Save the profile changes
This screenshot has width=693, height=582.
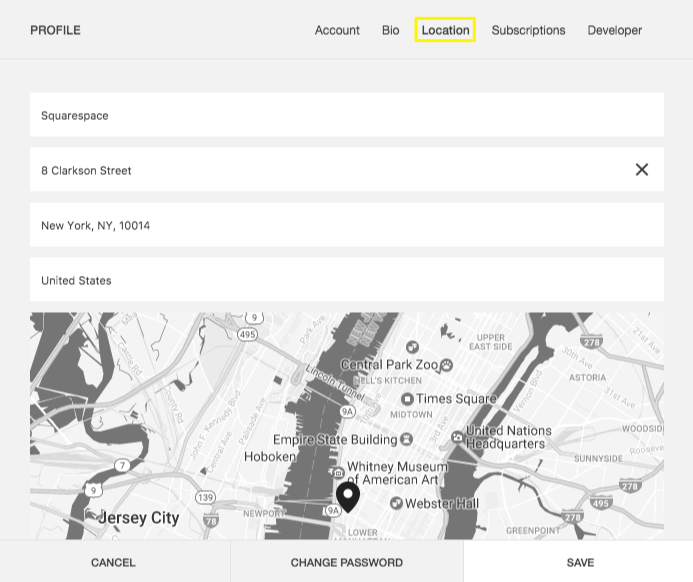pyautogui.click(x=579, y=562)
